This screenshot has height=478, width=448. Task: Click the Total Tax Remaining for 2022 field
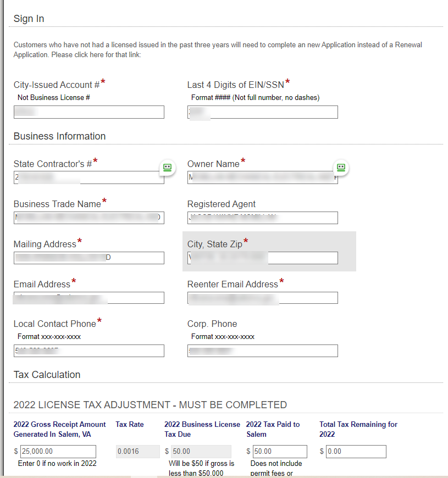tap(356, 452)
